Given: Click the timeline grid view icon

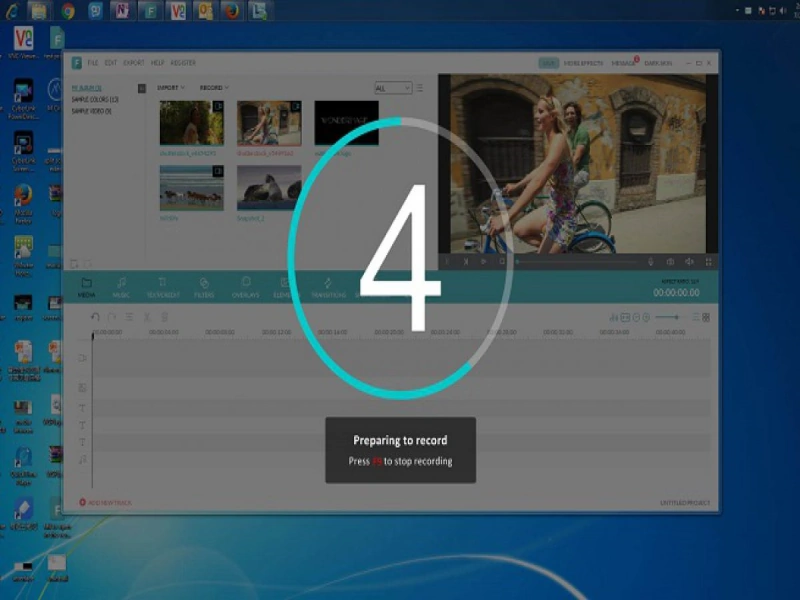Looking at the screenshot, I should 706,317.
